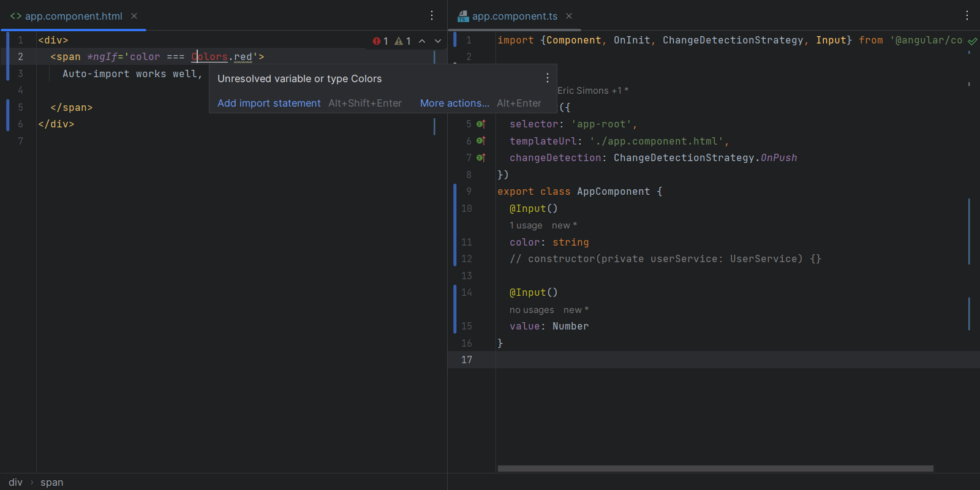Image resolution: width=980 pixels, height=490 pixels.
Task: Select span in the breadcrumb bar
Action: (x=51, y=483)
